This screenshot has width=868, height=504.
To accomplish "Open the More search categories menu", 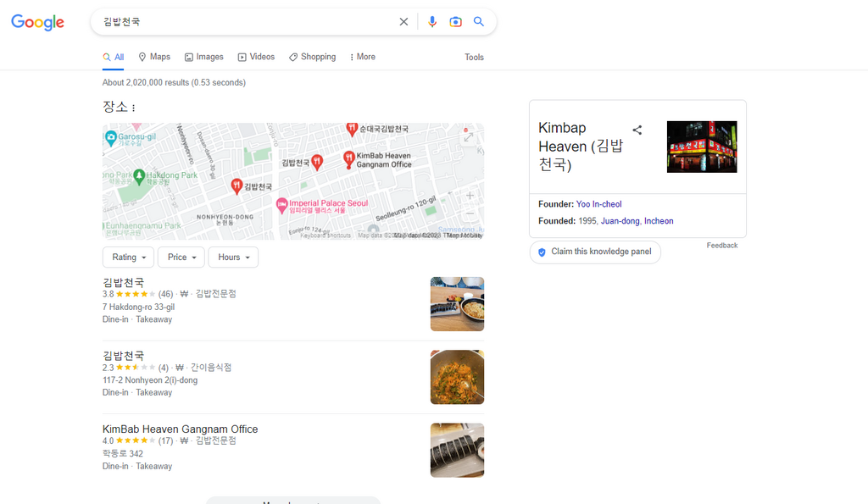I will [363, 57].
